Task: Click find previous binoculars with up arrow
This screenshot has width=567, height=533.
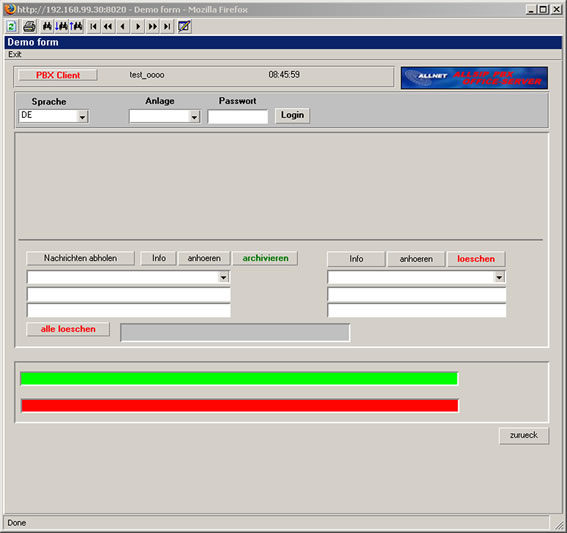Action: pyautogui.click(x=76, y=26)
